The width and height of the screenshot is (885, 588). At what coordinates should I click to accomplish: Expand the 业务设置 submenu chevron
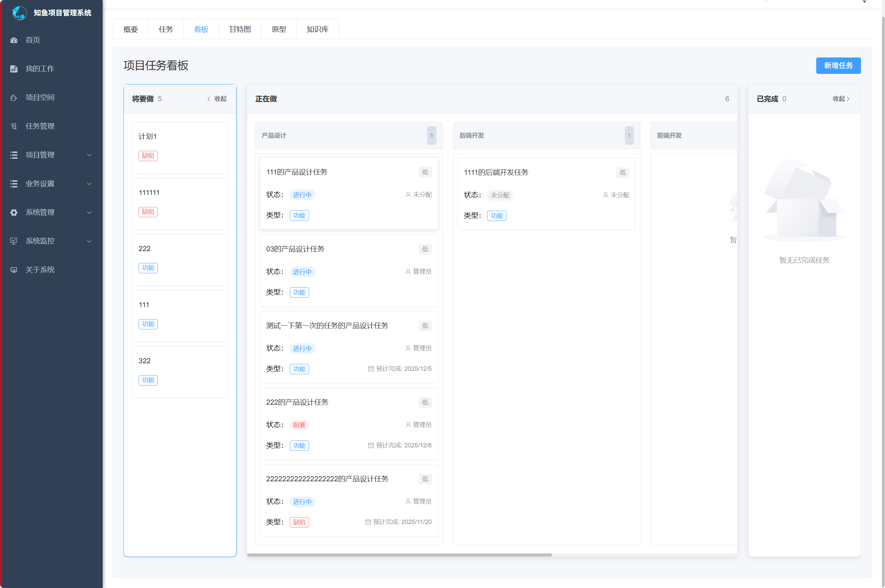click(x=89, y=184)
